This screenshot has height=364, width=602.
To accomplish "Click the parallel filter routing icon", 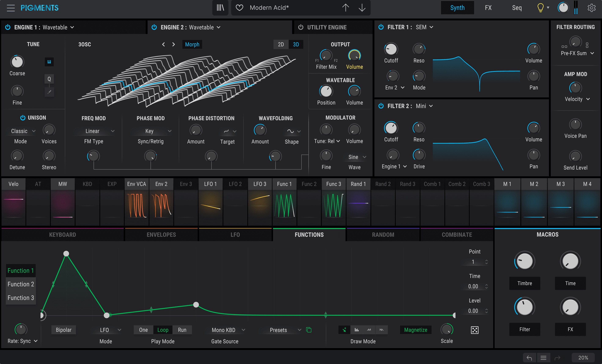I will pos(564,46).
